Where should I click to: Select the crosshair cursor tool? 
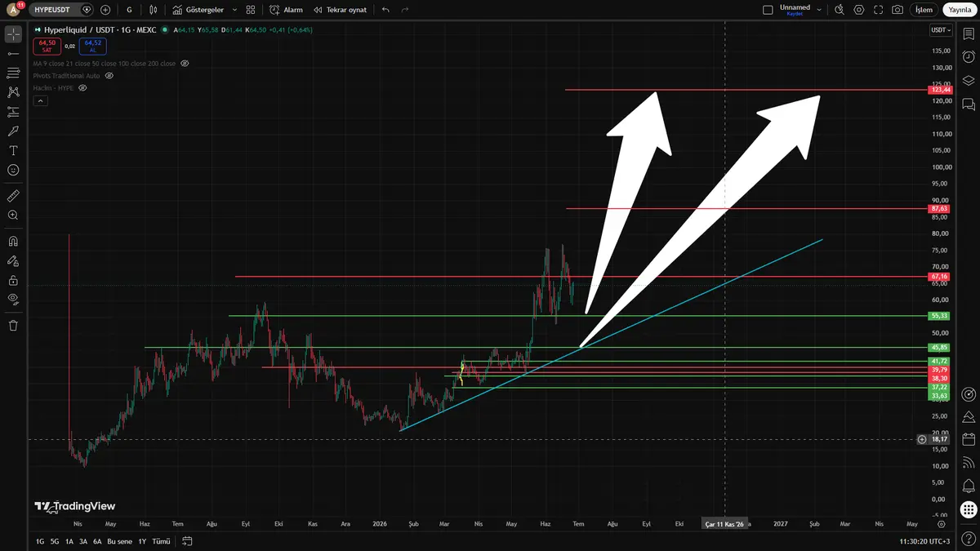13,33
